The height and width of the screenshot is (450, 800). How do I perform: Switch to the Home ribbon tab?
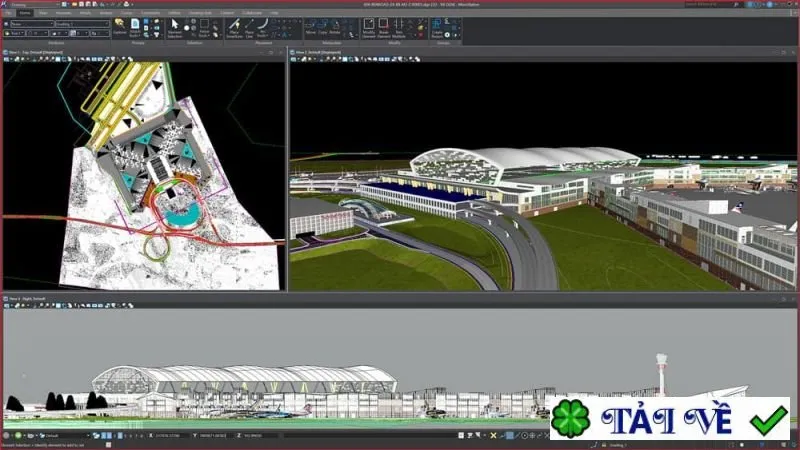tap(25, 13)
